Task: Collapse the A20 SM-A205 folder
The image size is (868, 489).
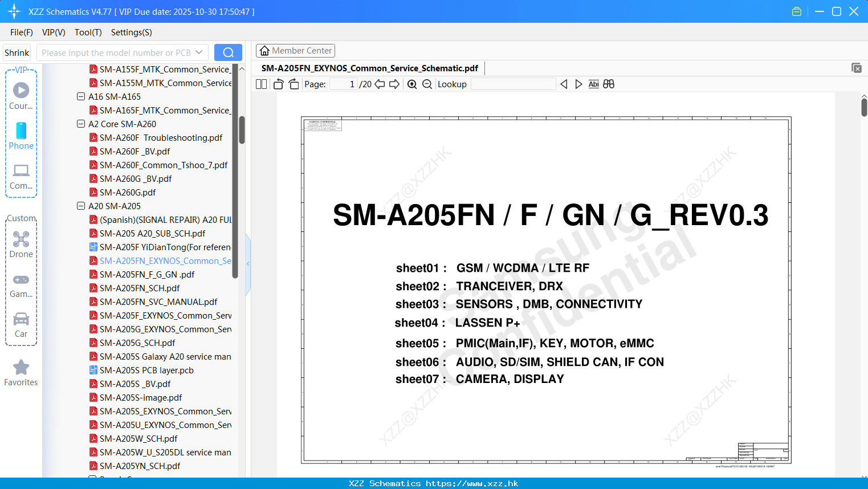Action: (81, 206)
